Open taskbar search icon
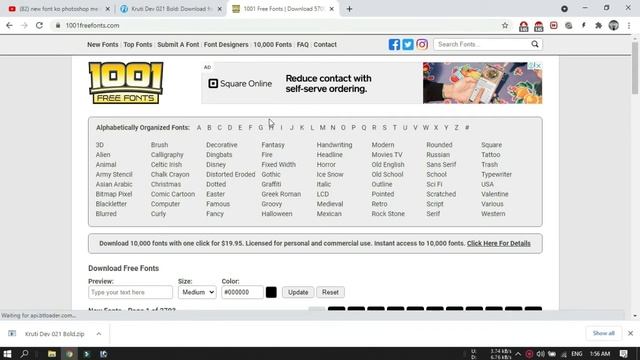The height and width of the screenshot is (360, 640). click(x=24, y=353)
